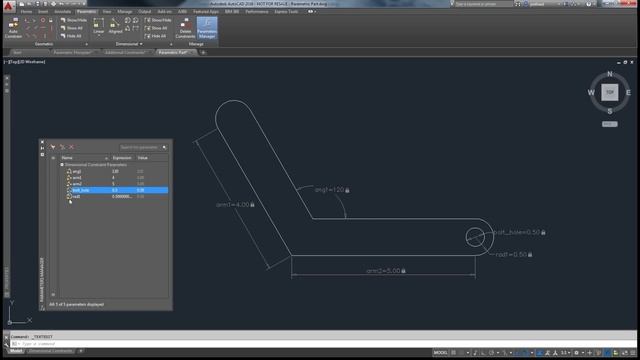
Task: Open the Express Tools ribbon tab
Action: point(286,11)
